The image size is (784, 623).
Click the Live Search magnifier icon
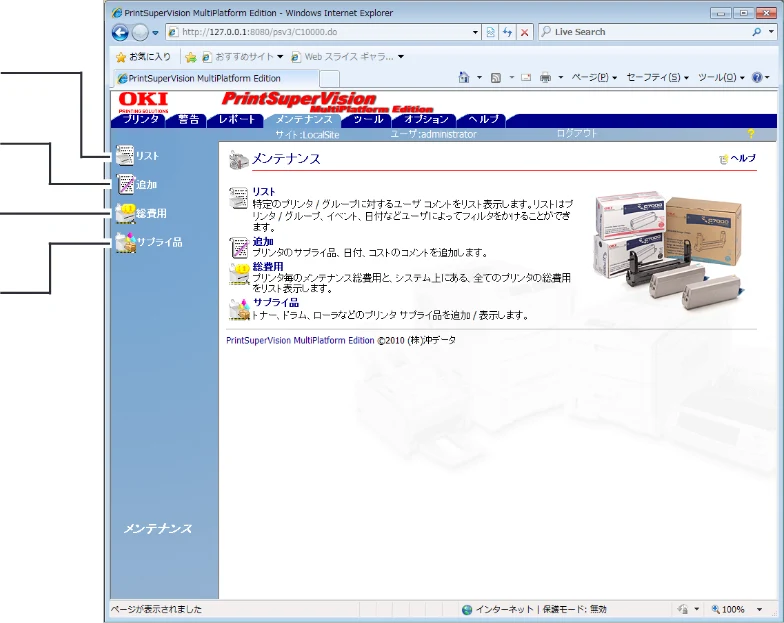(x=757, y=32)
